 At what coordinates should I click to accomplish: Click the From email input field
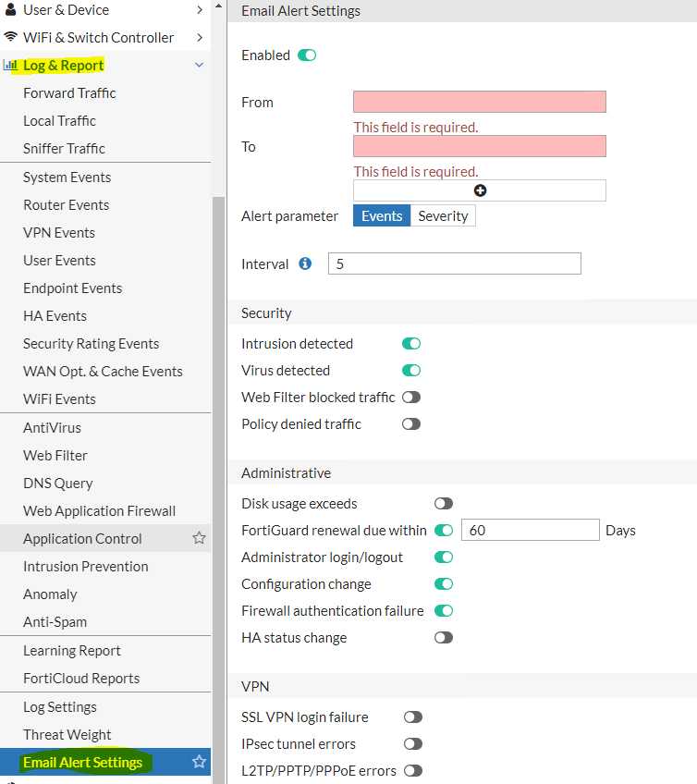(x=480, y=102)
